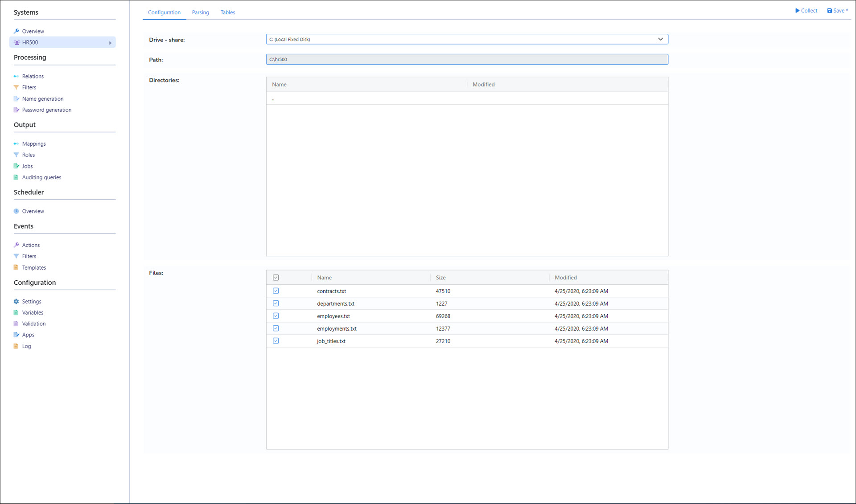The height and width of the screenshot is (504, 856).
Task: Click the Scheduler Overview clock icon
Action: (x=16, y=211)
